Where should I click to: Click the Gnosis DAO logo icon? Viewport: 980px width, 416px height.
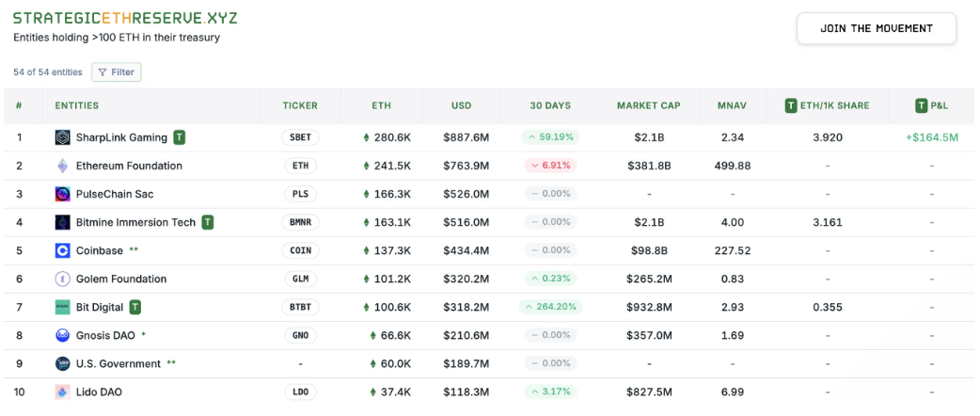[x=63, y=335]
